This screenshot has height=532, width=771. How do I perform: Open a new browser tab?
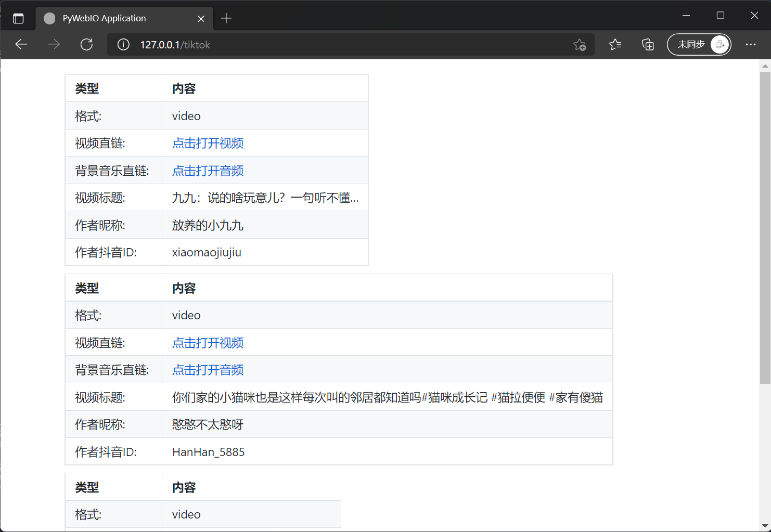226,19
